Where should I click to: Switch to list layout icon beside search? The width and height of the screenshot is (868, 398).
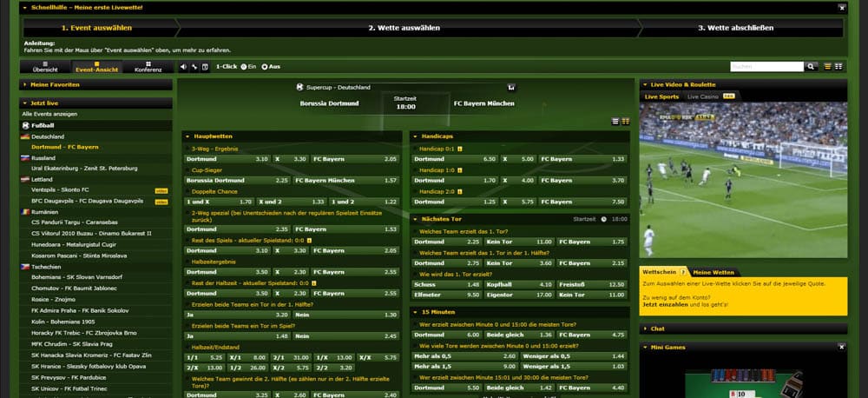click(x=828, y=67)
